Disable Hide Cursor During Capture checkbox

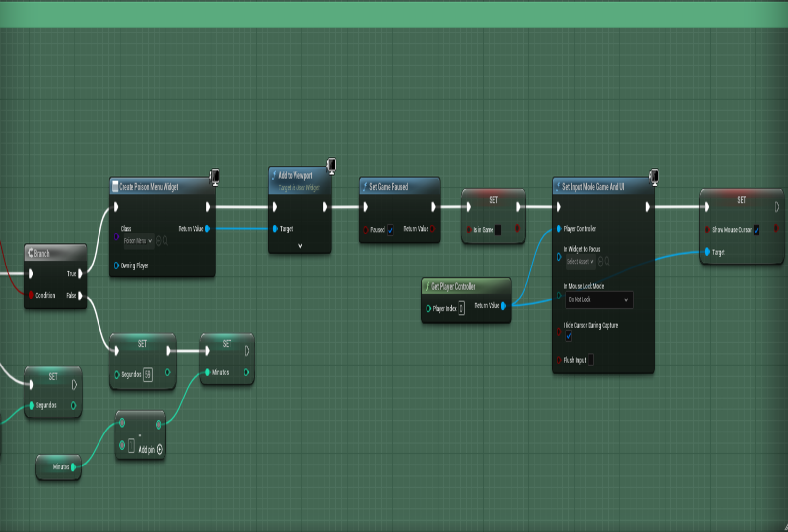569,336
